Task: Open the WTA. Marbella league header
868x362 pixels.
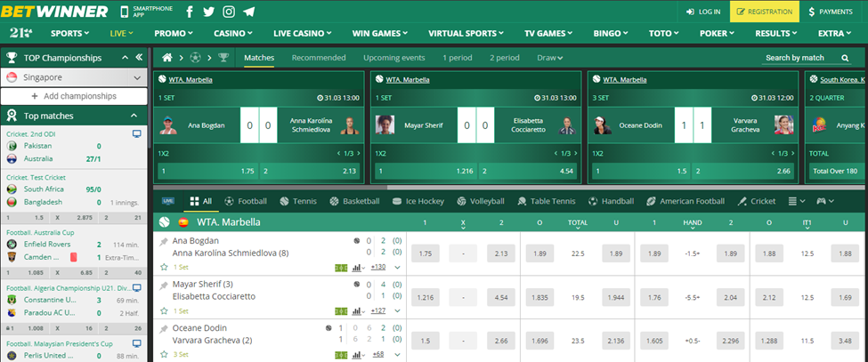Action: [x=229, y=222]
